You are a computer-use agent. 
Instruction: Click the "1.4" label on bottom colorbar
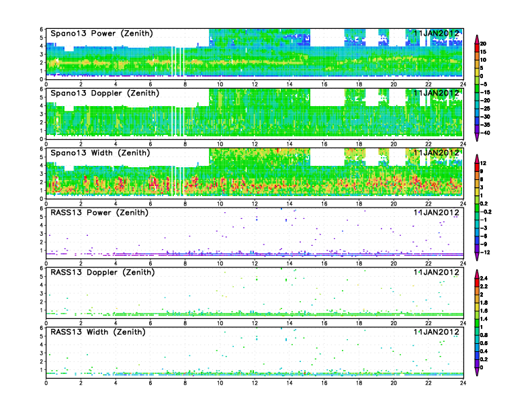coord(484,319)
